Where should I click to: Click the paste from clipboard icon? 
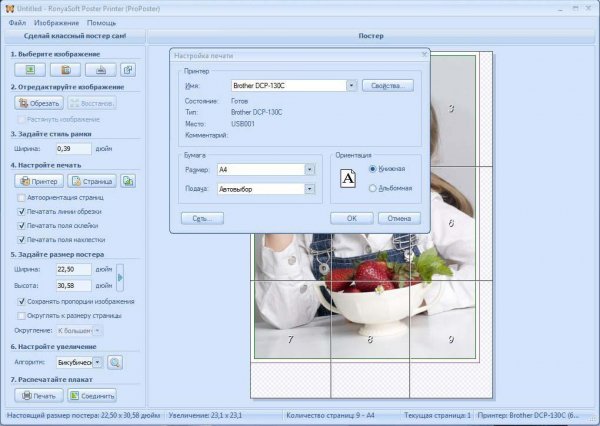pos(65,69)
